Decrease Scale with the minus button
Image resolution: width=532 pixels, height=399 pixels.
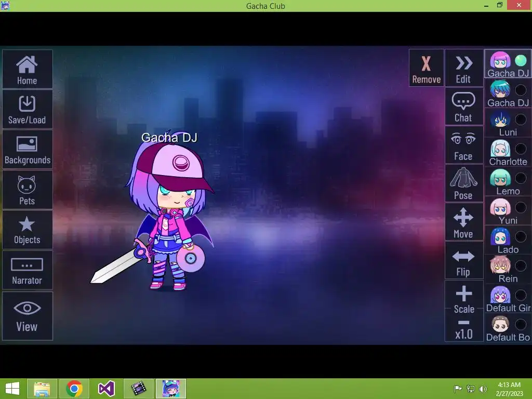tap(464, 322)
